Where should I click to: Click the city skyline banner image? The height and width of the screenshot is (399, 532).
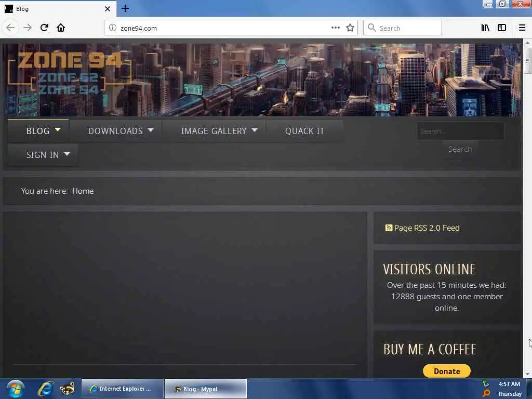pos(262,79)
